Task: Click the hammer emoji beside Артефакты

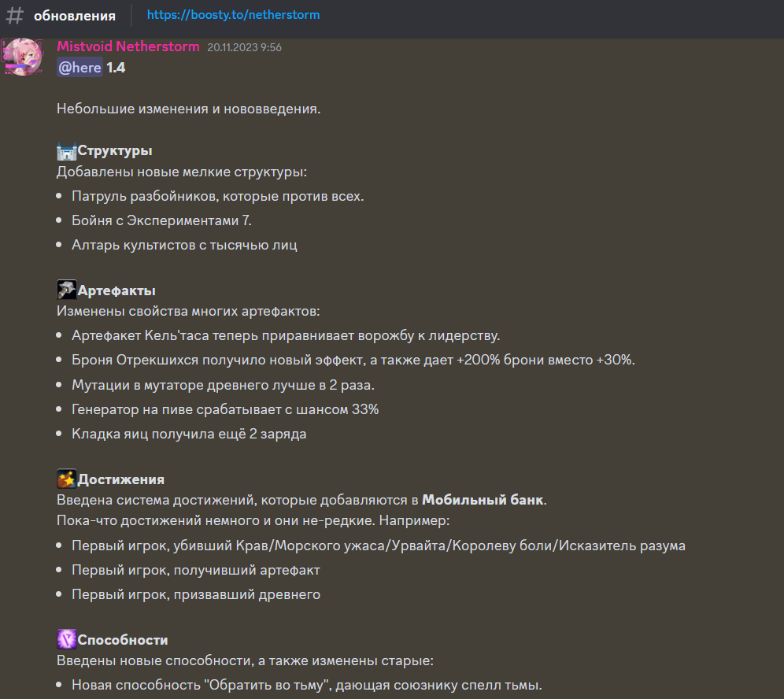Action: (66, 290)
